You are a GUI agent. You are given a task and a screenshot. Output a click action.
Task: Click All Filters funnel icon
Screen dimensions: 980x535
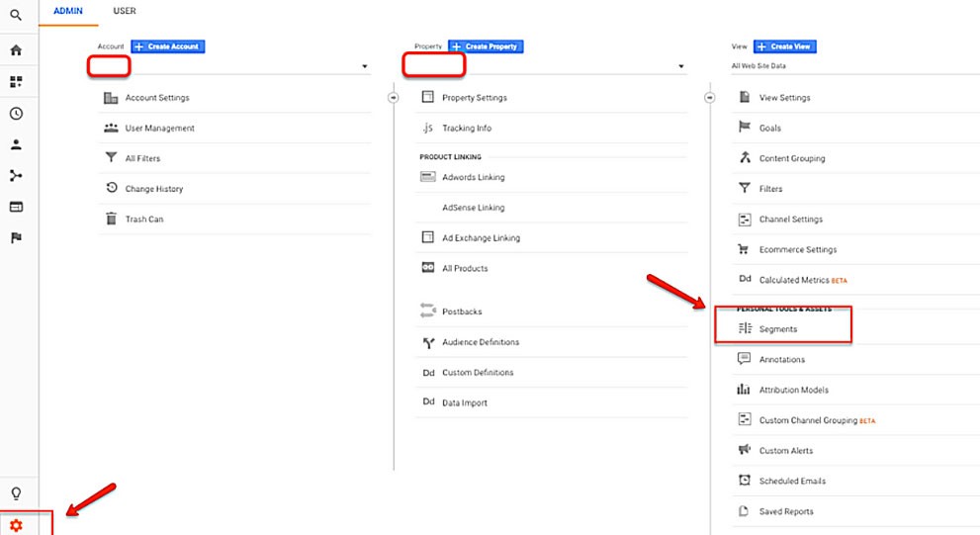click(x=111, y=157)
